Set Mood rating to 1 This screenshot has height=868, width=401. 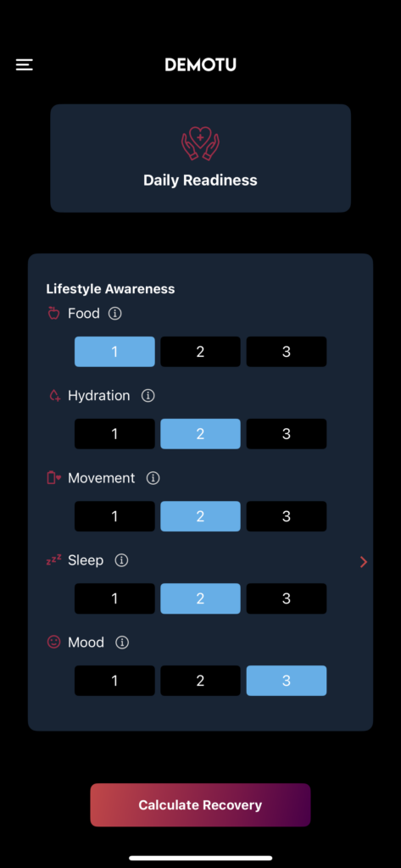pos(114,681)
